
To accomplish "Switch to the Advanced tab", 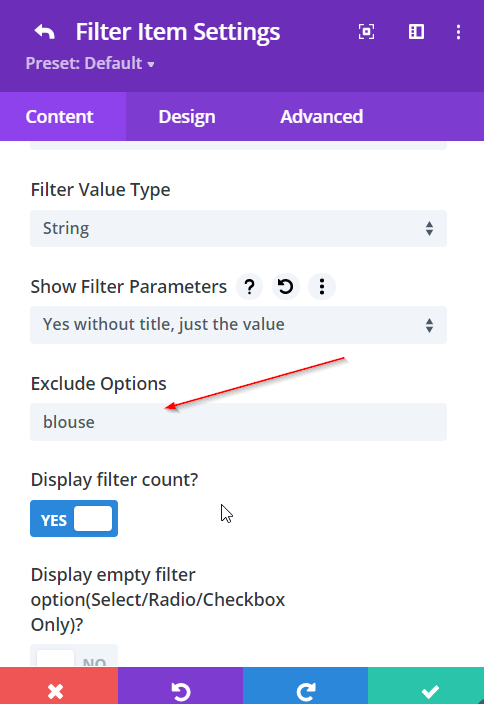I will 321,117.
